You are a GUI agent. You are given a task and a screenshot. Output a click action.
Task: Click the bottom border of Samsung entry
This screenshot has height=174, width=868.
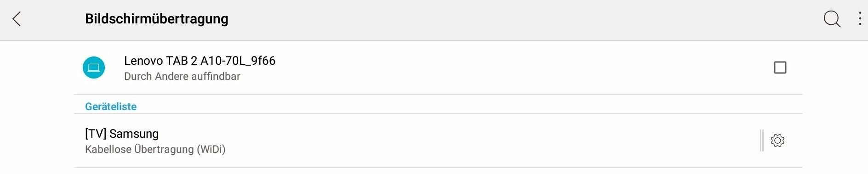(438, 167)
